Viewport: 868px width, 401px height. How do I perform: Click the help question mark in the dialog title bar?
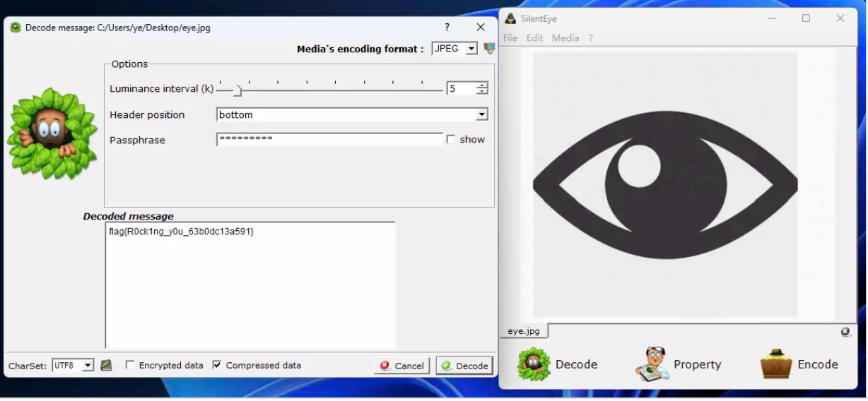[x=447, y=28]
